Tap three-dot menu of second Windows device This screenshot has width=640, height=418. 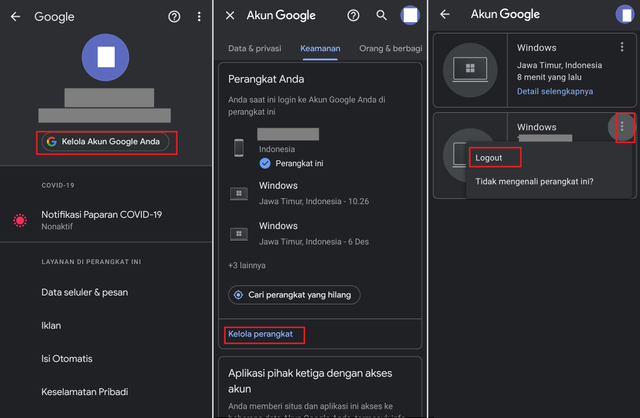622,127
